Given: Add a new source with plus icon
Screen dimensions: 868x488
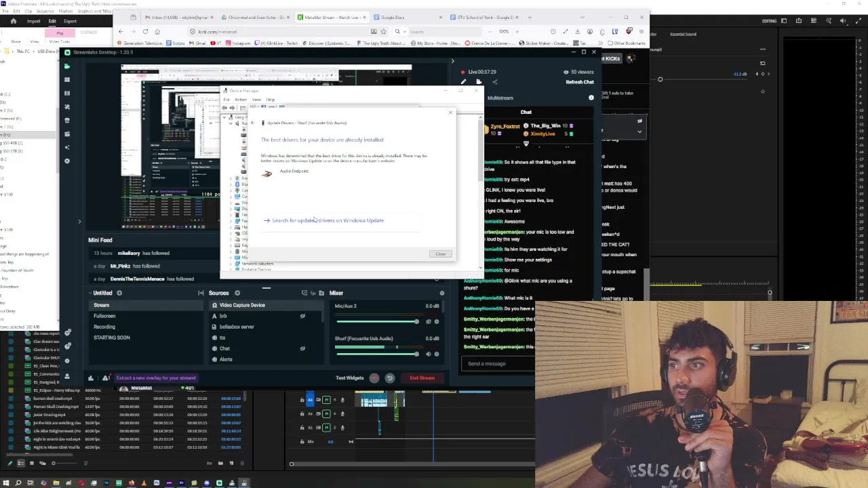Looking at the screenshot, I should coord(237,293).
